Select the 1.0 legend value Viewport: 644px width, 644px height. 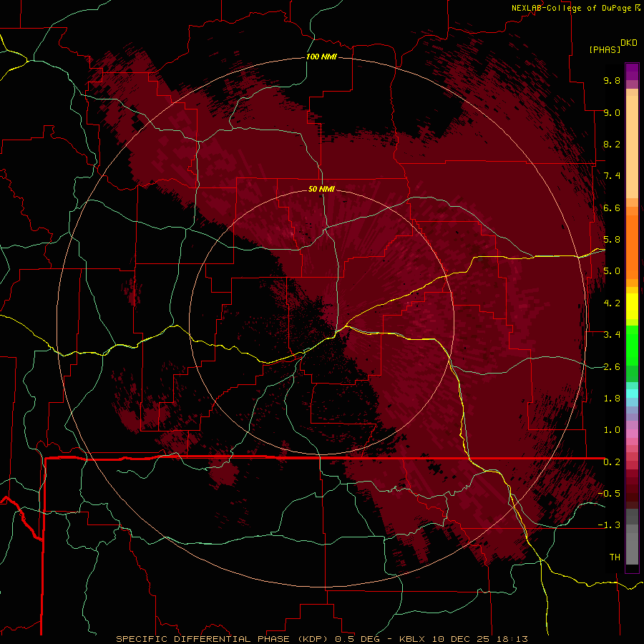pos(612,430)
